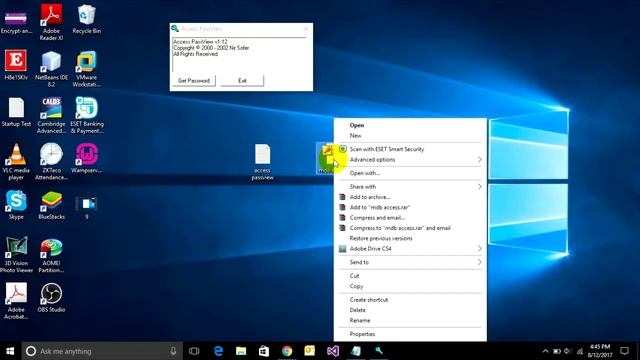Select the H8e1SKlv desktop icon
The image size is (640, 360).
click(x=16, y=64)
